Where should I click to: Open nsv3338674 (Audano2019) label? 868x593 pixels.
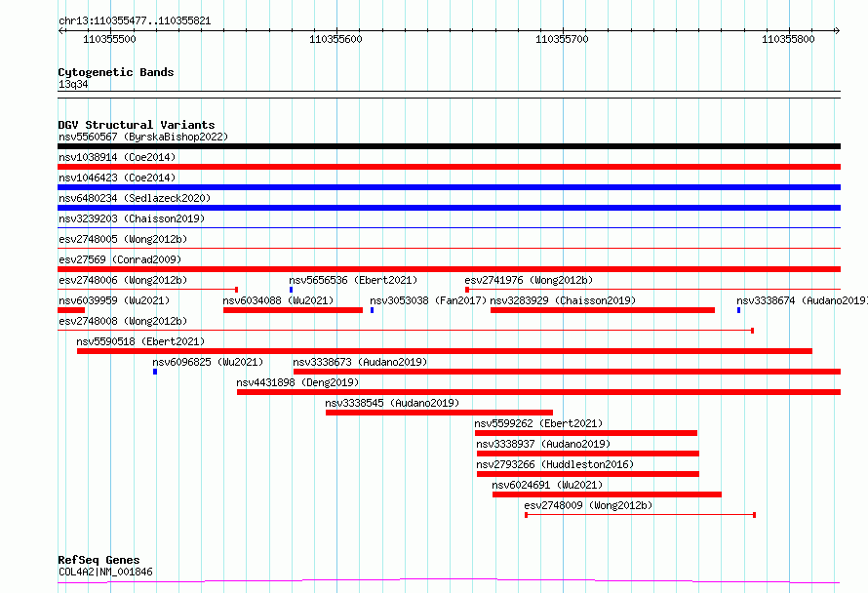click(802, 300)
